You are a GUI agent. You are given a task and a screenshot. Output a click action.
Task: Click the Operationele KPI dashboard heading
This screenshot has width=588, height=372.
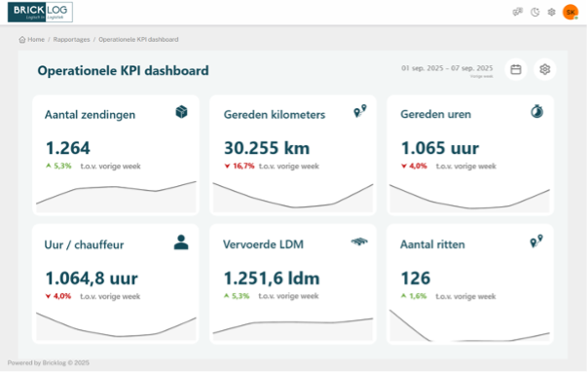[123, 70]
